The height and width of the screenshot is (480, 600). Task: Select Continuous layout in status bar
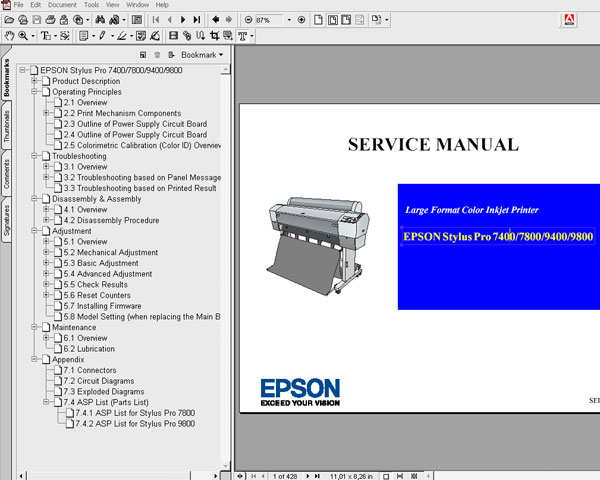pos(400,477)
